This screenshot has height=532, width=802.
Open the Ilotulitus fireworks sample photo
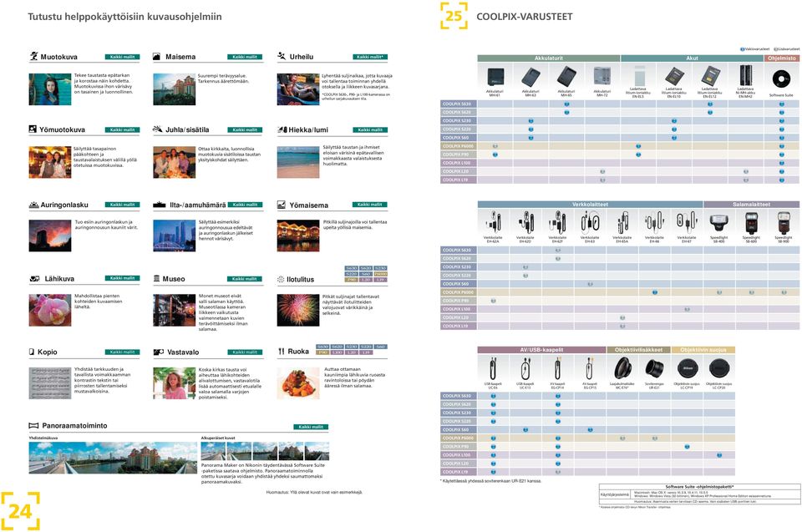click(298, 310)
